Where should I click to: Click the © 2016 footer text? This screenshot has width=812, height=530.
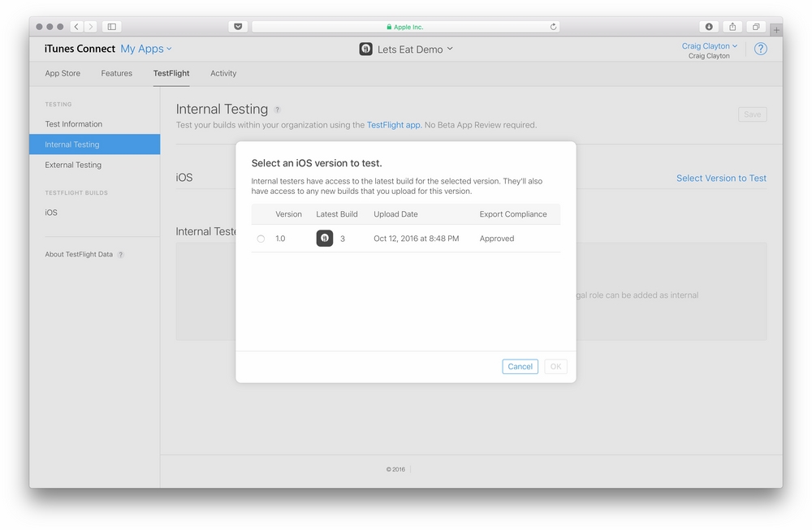coord(395,469)
